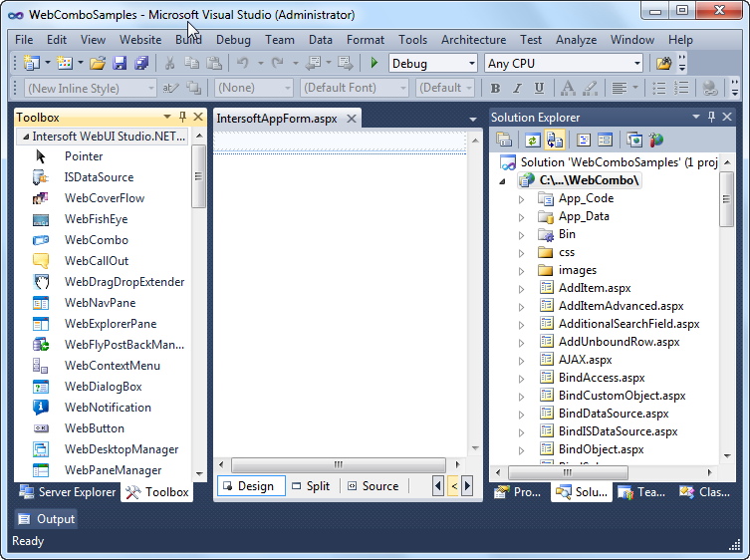Open the Output window button
Screen dimensions: 750x560
click(47, 519)
